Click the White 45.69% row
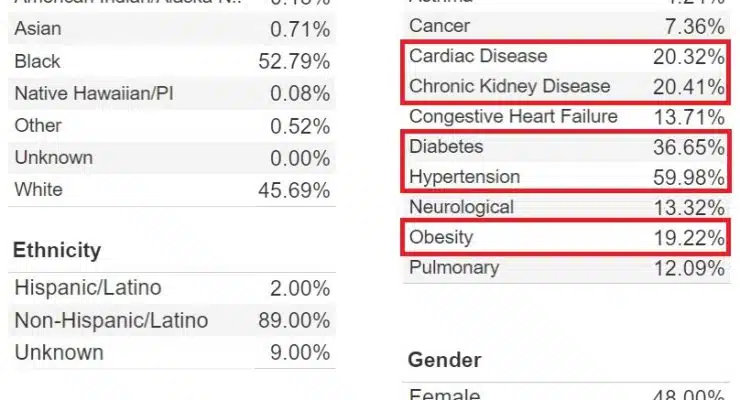 coord(172,190)
